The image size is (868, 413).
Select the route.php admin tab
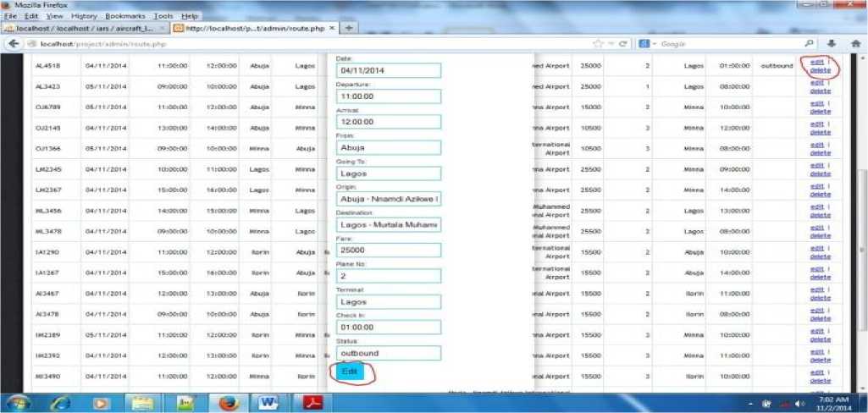pyautogui.click(x=254, y=28)
